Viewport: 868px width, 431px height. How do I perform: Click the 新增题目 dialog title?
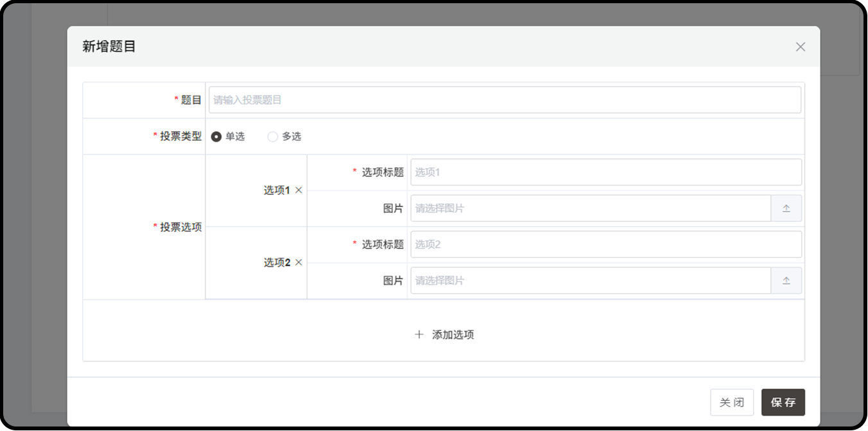109,47
